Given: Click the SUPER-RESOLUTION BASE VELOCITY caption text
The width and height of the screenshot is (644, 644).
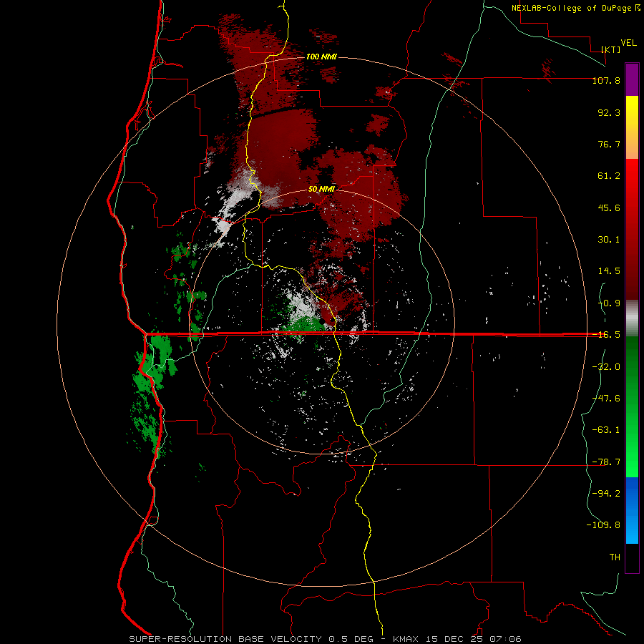Looking at the screenshot, I should tap(225, 639).
